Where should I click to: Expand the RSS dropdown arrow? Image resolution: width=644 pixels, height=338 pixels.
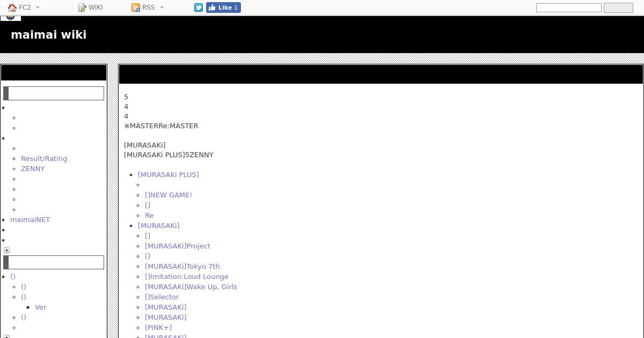162,8
